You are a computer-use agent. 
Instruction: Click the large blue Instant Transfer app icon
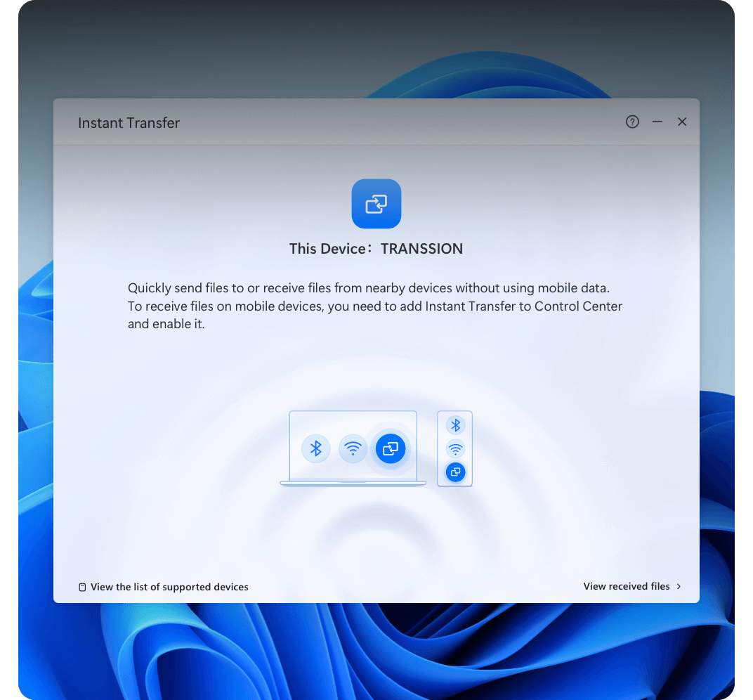pos(376,204)
